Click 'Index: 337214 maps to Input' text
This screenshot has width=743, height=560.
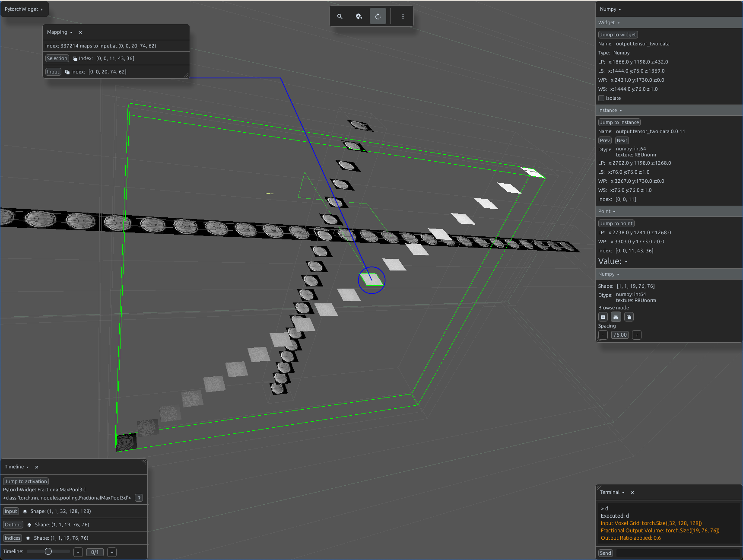pos(101,46)
